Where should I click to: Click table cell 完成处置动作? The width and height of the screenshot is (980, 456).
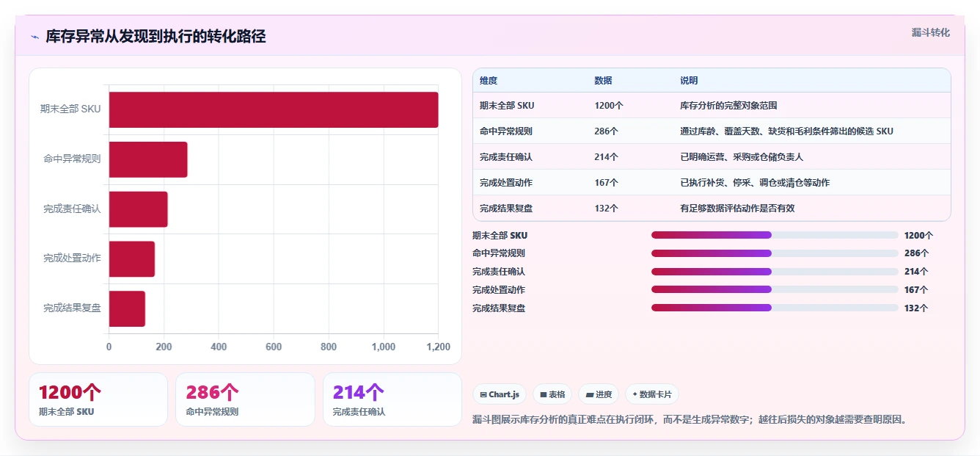coord(506,183)
